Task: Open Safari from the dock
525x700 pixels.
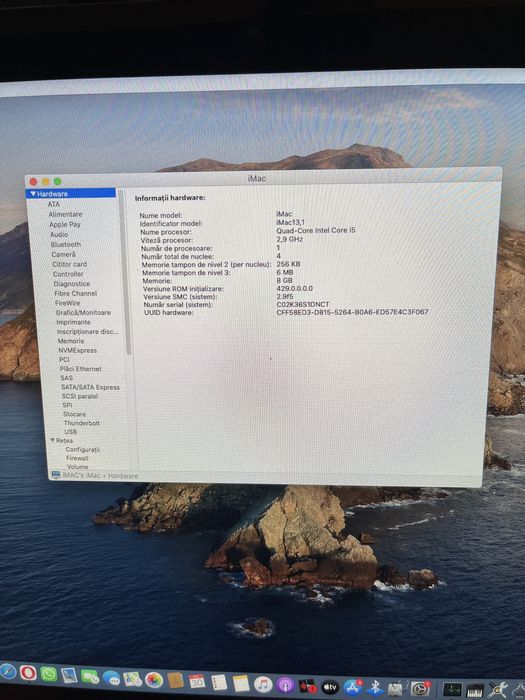Action: (7, 671)
